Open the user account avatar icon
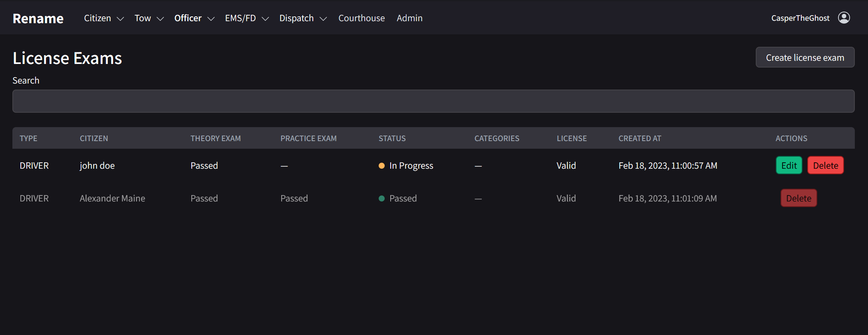 [x=844, y=18]
